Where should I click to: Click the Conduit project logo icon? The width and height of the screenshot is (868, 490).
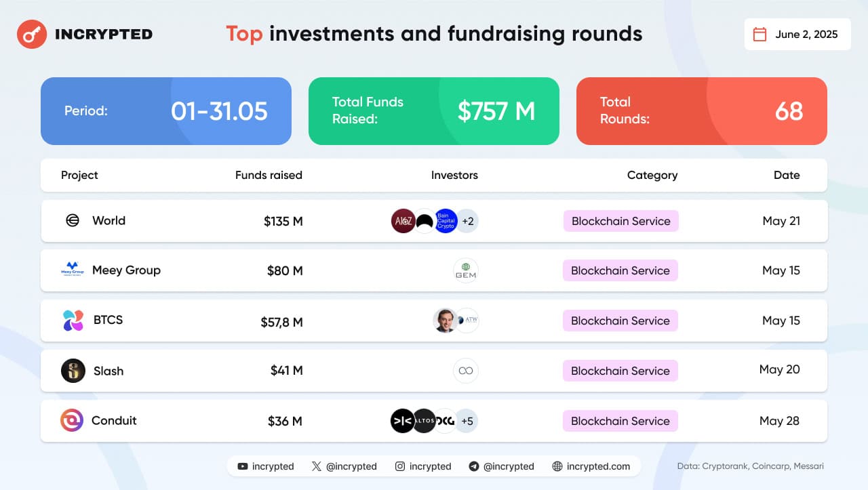click(x=72, y=420)
